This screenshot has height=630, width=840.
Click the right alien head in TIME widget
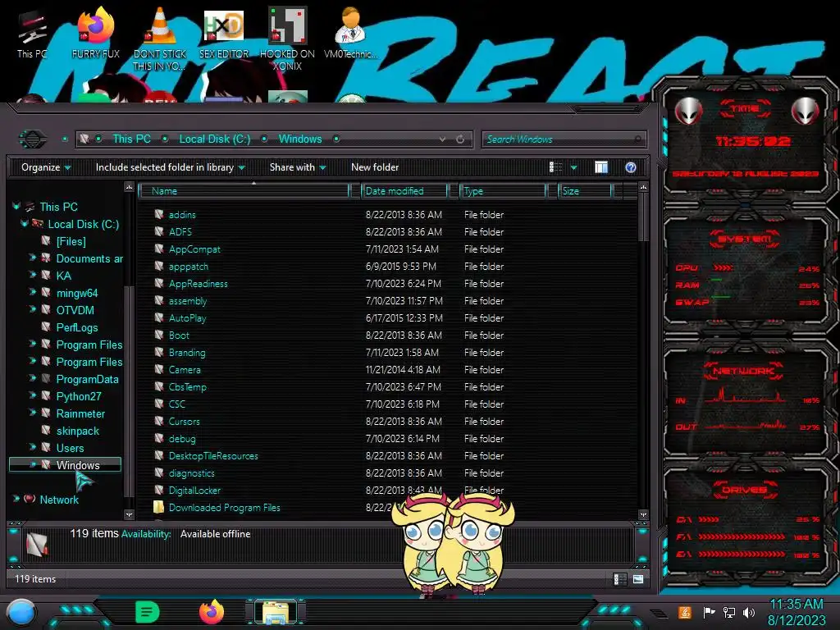tap(806, 111)
